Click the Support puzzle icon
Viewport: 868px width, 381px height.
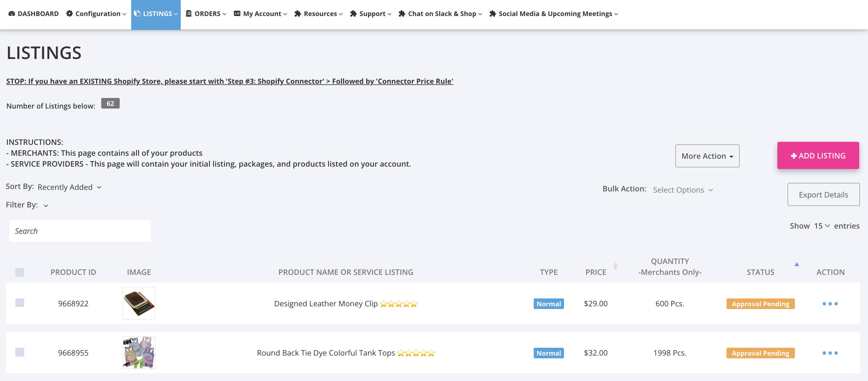353,14
